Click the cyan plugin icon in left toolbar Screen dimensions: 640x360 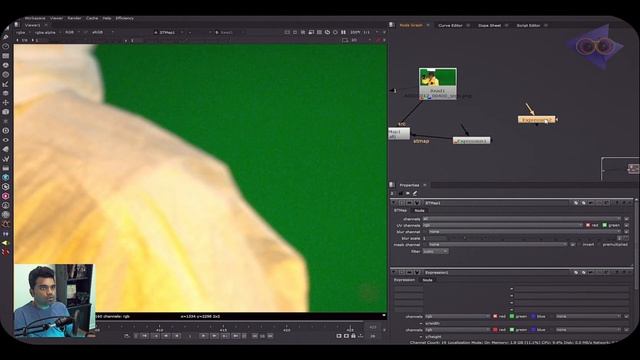point(6,178)
